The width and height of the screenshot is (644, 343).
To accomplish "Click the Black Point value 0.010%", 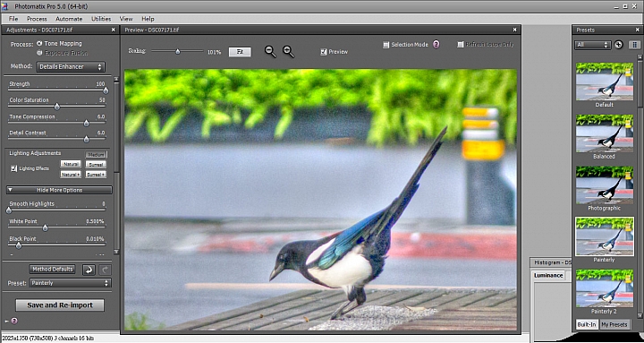I will [x=96, y=239].
